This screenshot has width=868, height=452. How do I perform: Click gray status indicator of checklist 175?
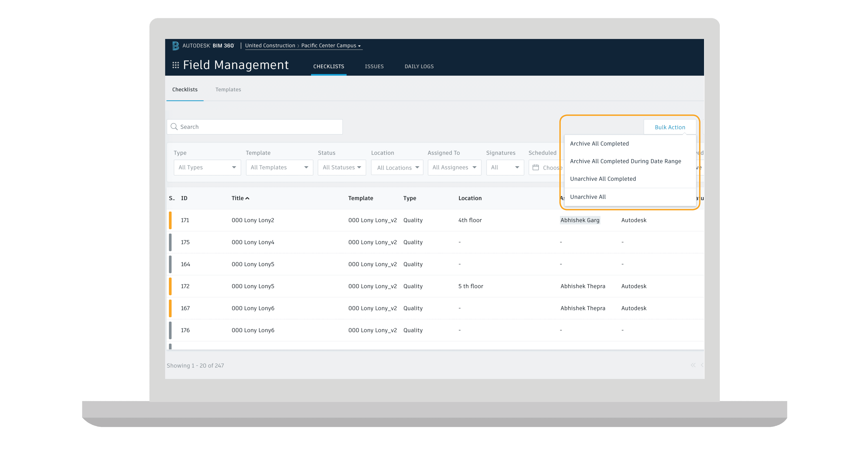tap(170, 242)
